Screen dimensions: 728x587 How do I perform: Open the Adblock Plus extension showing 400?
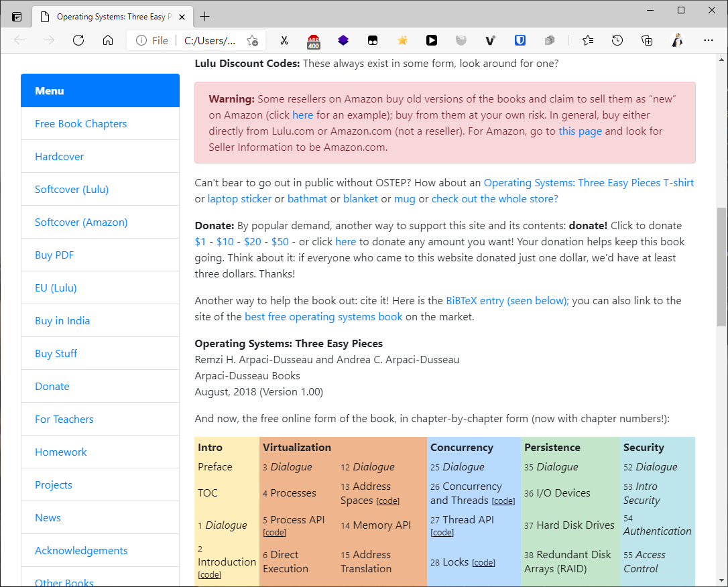click(x=314, y=42)
